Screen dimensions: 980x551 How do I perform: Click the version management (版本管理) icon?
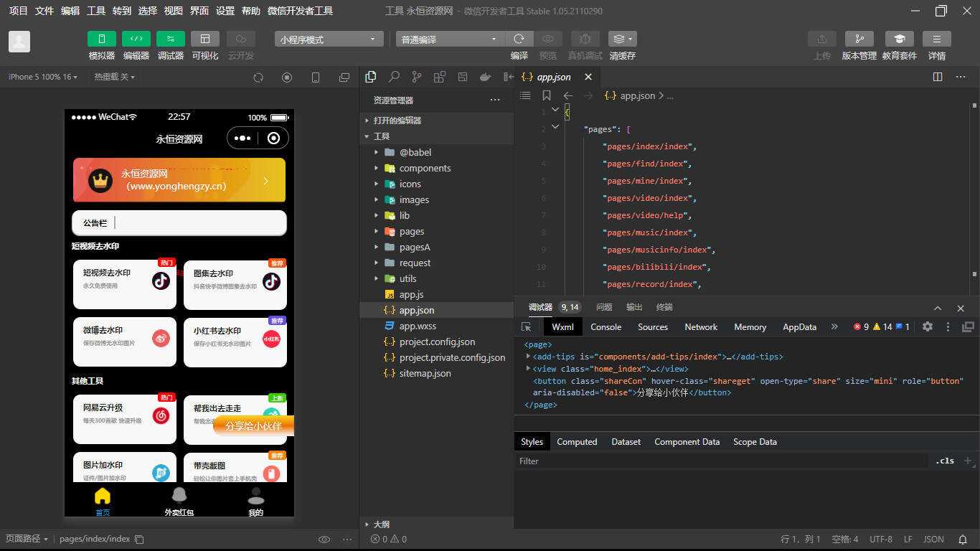click(x=859, y=39)
